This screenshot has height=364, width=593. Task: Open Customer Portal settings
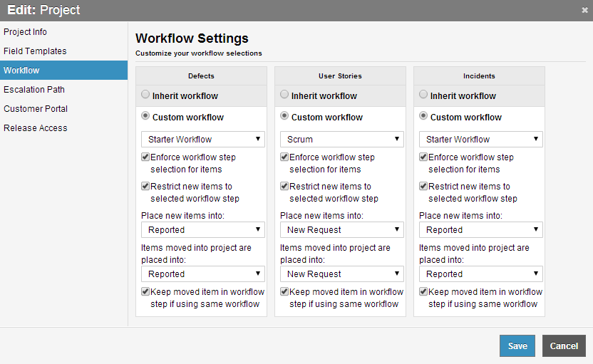pyautogui.click(x=36, y=109)
